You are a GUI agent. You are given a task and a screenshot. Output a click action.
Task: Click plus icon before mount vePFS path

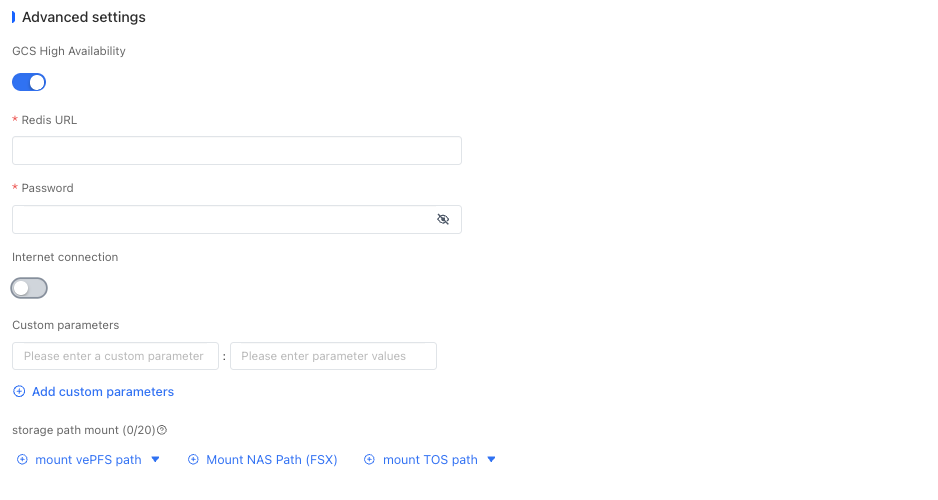pos(23,460)
